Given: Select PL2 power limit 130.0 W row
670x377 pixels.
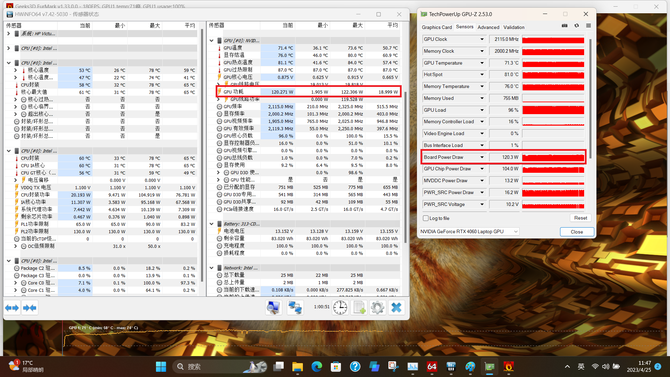Looking at the screenshot, I should point(105,232).
